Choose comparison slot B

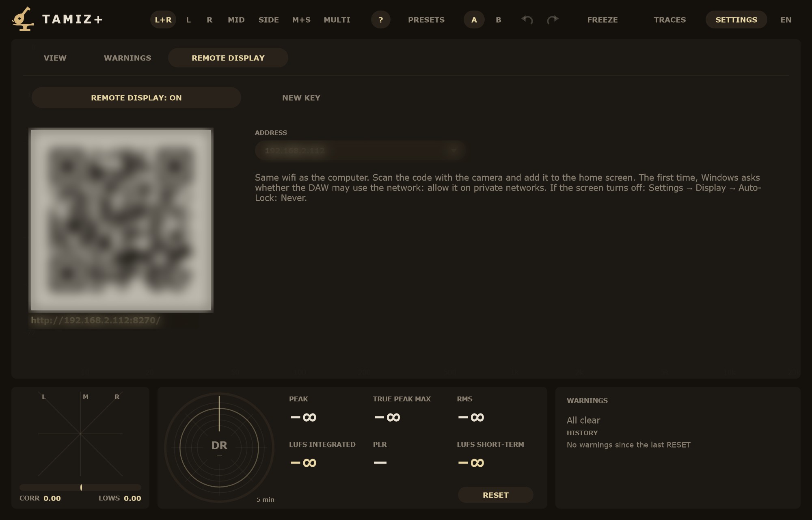tap(499, 19)
